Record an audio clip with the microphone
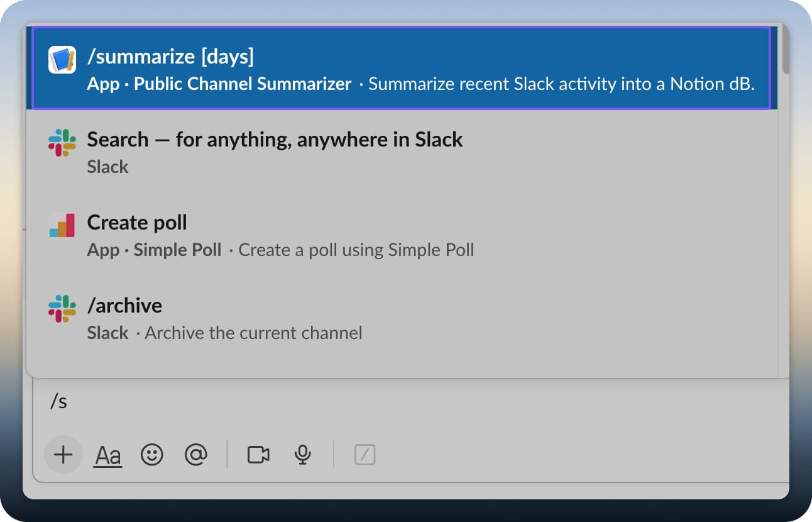This screenshot has height=522, width=812. [x=303, y=454]
